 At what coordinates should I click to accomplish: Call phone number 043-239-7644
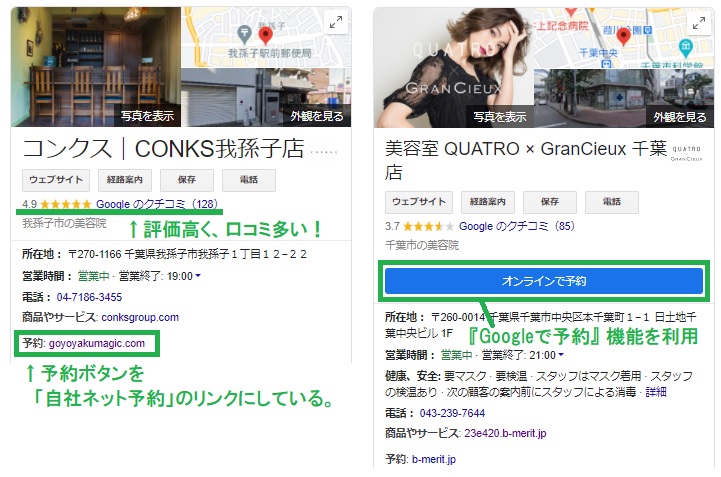tap(452, 413)
